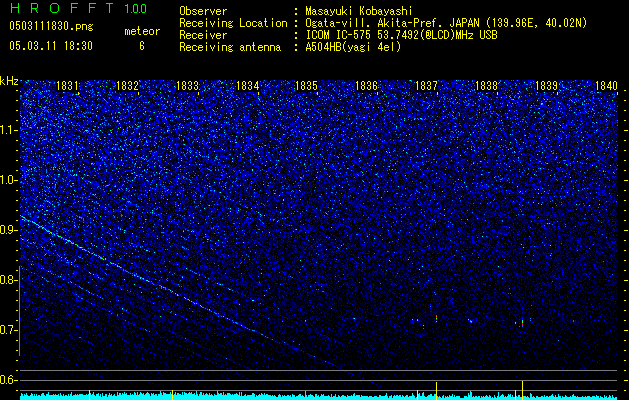Click the 'meteor' count label
Screen dimensions: 629x400
click(x=142, y=31)
